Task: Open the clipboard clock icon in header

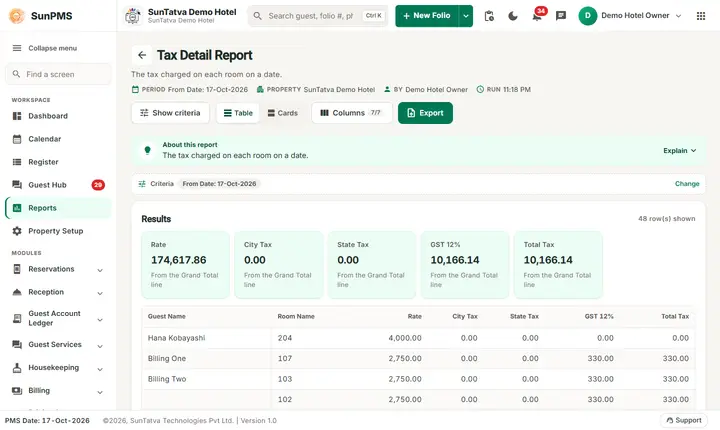Action: (489, 16)
